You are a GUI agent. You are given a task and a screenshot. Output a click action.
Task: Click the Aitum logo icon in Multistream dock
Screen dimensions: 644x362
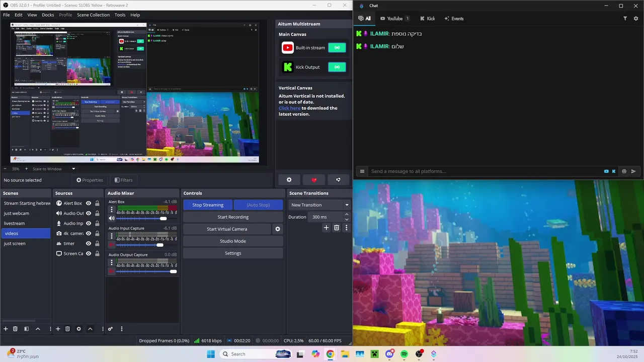[x=338, y=179]
